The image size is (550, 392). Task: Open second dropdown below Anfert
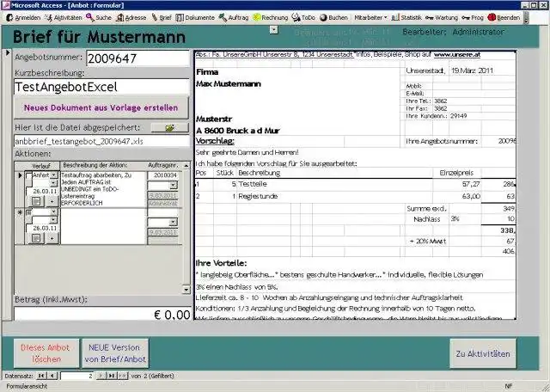coord(53,183)
